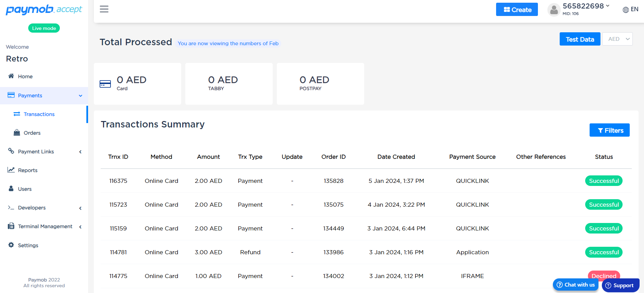Expand the Terminal Management submenu
The height and width of the screenshot is (293, 644).
pos(80,227)
